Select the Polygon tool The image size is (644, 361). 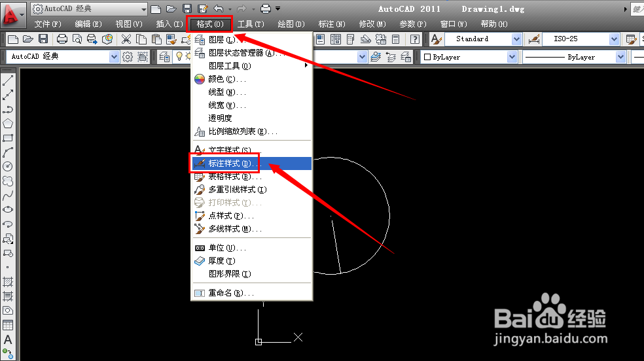coord(8,124)
